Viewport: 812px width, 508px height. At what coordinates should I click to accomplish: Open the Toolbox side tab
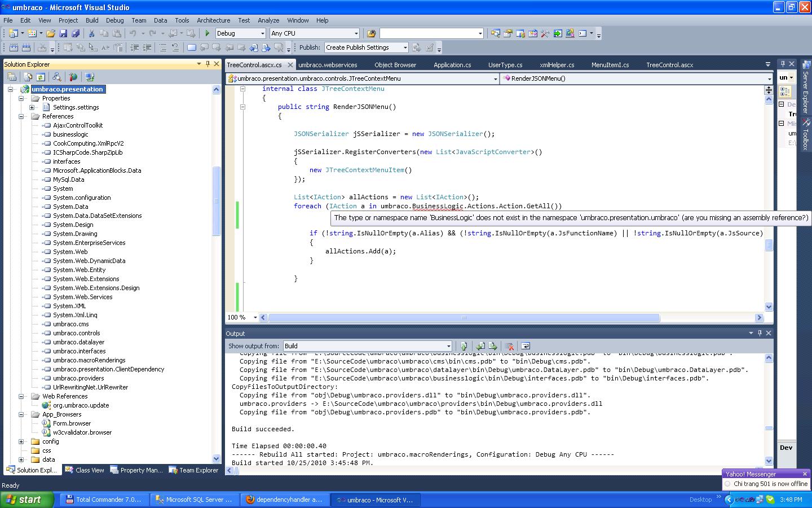(x=805, y=134)
